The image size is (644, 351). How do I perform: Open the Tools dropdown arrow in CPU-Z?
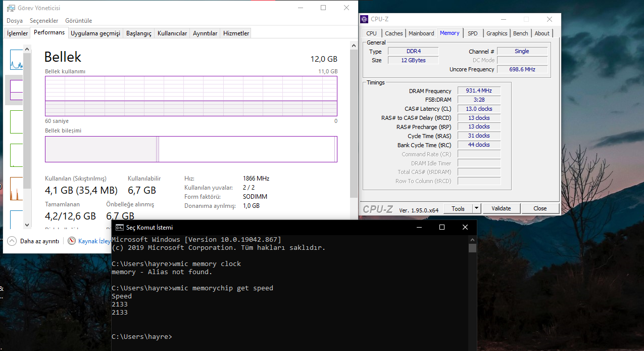pos(476,208)
